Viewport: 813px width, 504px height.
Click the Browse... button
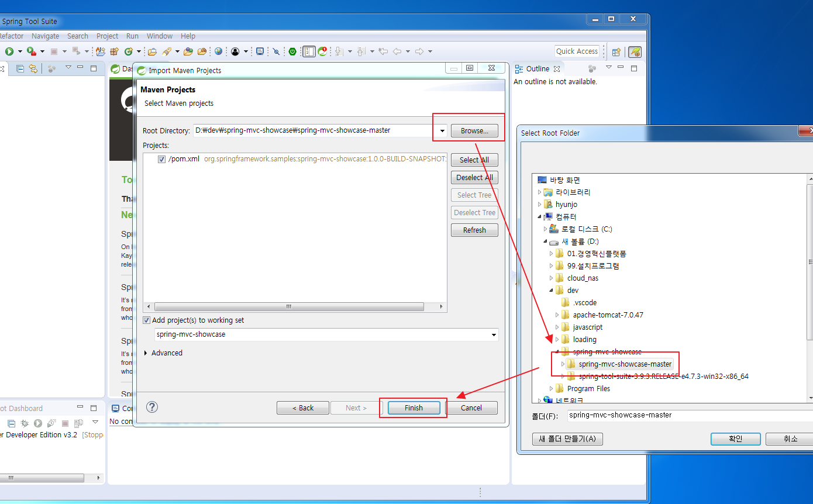(x=474, y=131)
